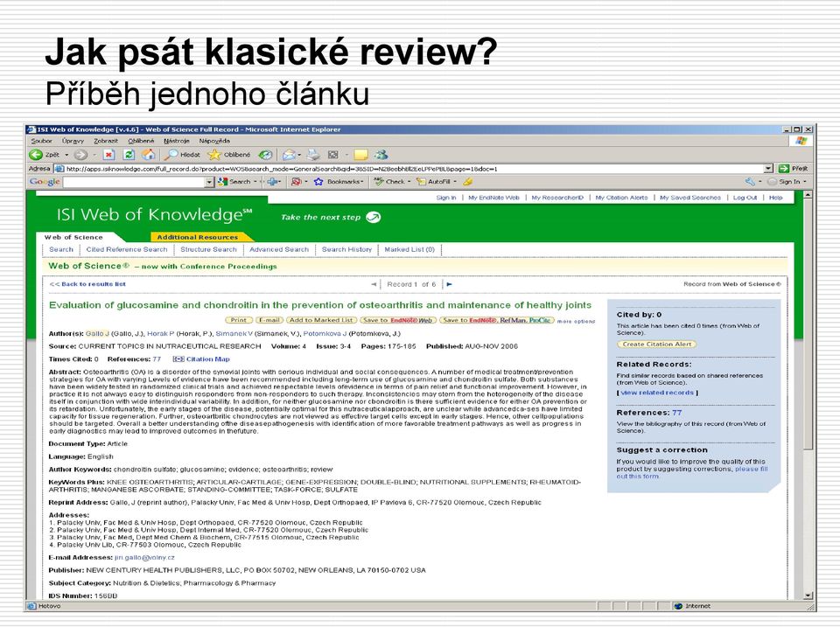Open Marked List (0)

(409, 249)
